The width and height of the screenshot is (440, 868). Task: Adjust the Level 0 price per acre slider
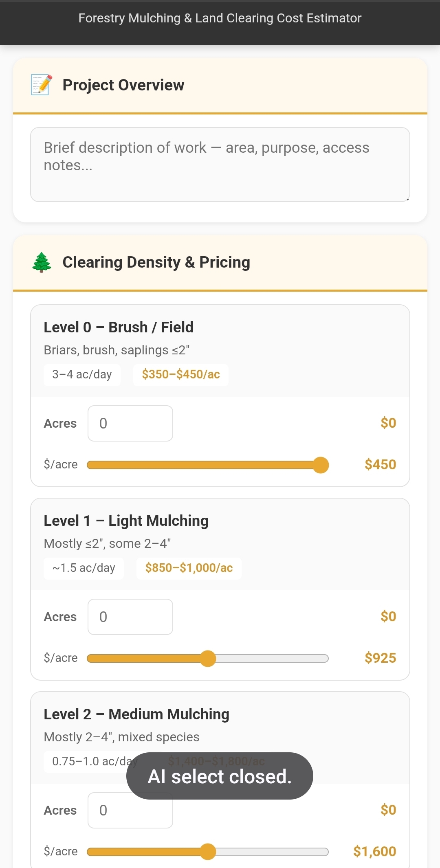click(321, 465)
